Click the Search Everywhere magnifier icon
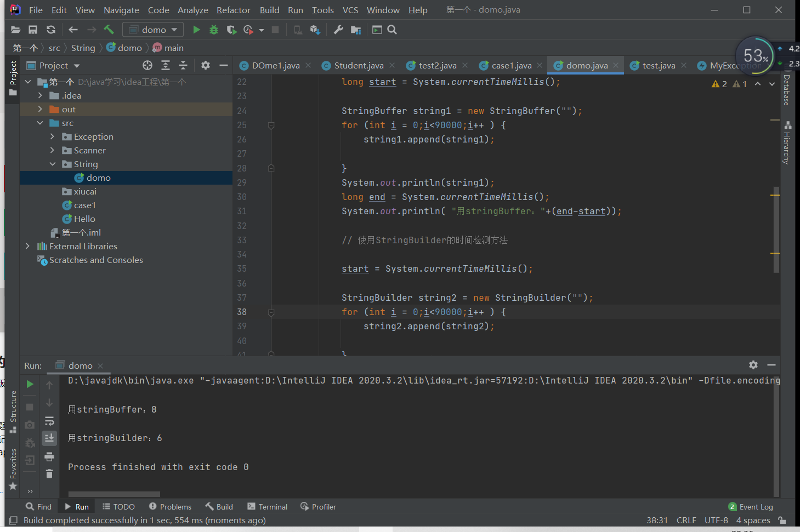Screen dimensions: 800x532 coord(392,30)
